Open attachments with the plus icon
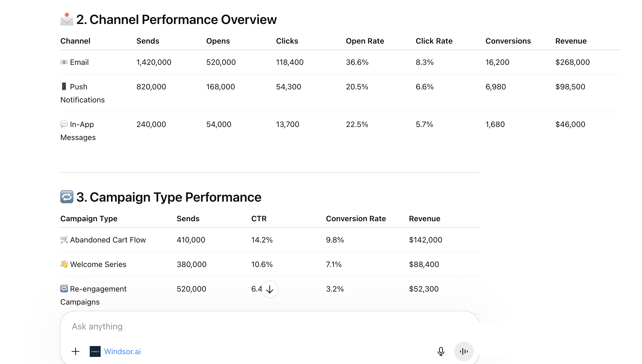The height and width of the screenshot is (364, 642). (76, 351)
